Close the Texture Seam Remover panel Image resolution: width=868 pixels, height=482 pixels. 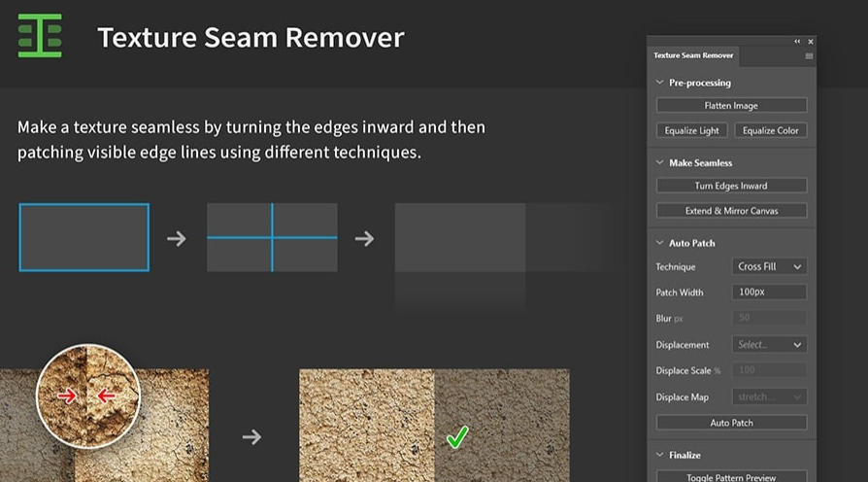[811, 41]
